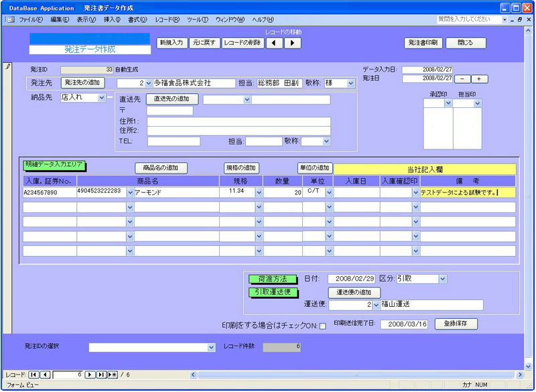Decrease 発注日 with the minus button
Viewport: 536px width, 392px height.
(x=462, y=79)
